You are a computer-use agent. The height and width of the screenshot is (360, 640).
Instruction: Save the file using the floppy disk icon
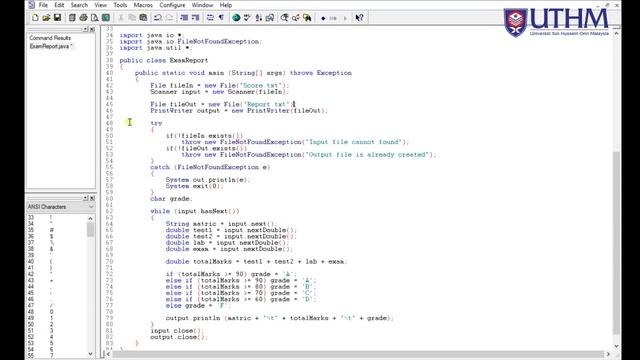(57, 18)
